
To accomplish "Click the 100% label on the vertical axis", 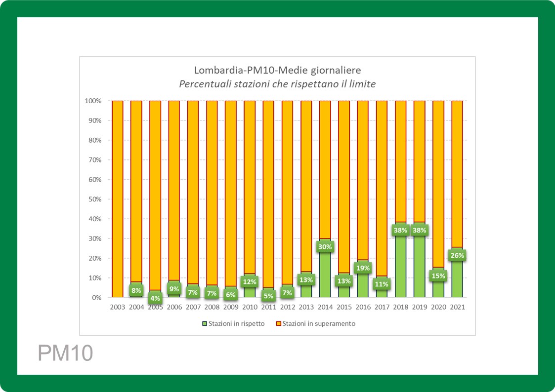I will point(93,101).
